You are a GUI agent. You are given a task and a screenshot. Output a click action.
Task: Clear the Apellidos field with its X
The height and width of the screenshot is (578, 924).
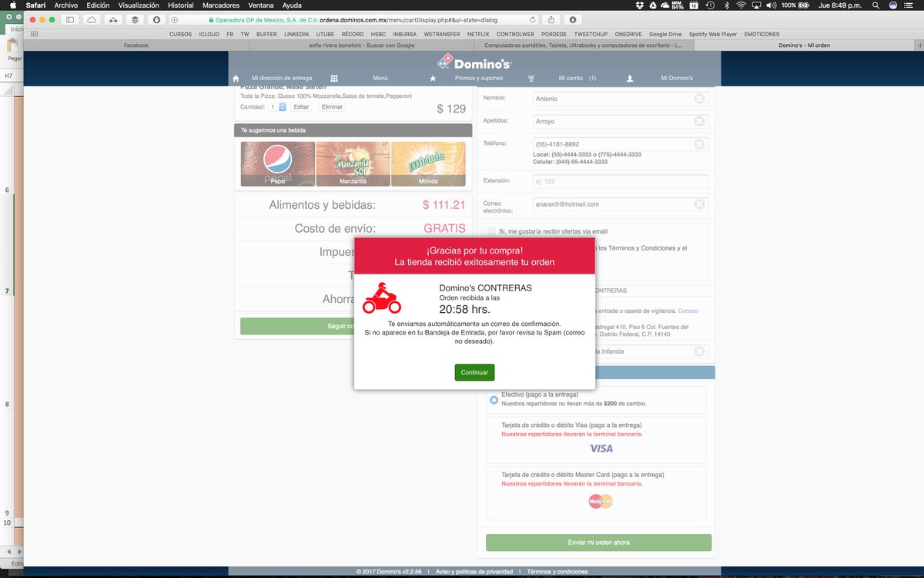tap(699, 121)
